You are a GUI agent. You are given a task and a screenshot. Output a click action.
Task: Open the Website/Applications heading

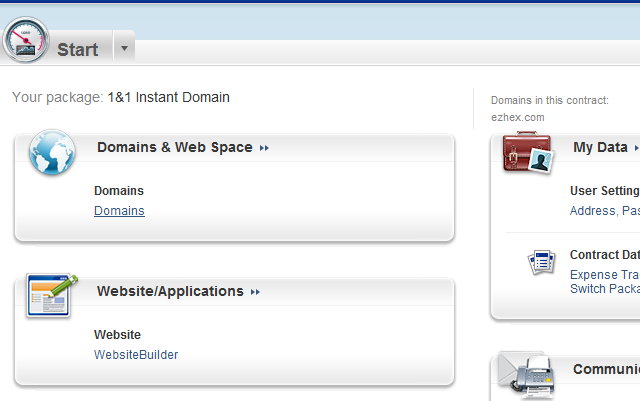click(x=170, y=291)
